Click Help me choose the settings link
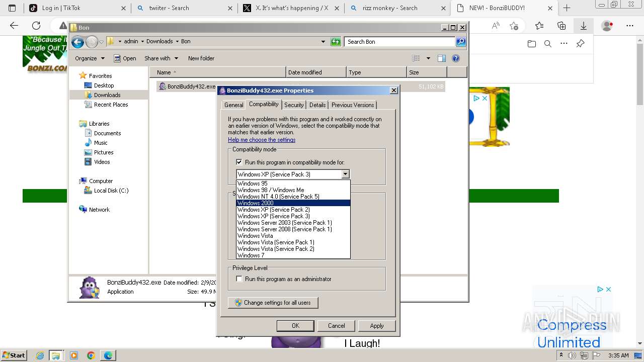The height and width of the screenshot is (362, 644). click(262, 140)
